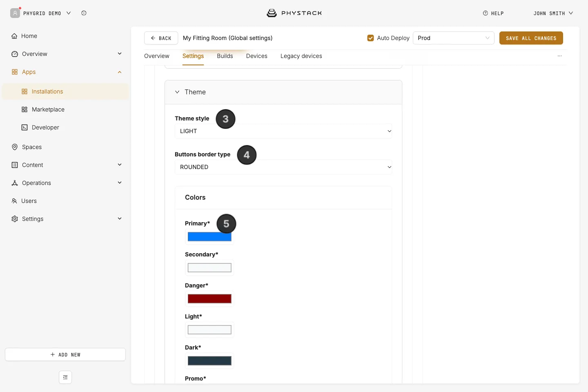The width and height of the screenshot is (588, 392).
Task: Click the Add New button
Action: tap(65, 354)
